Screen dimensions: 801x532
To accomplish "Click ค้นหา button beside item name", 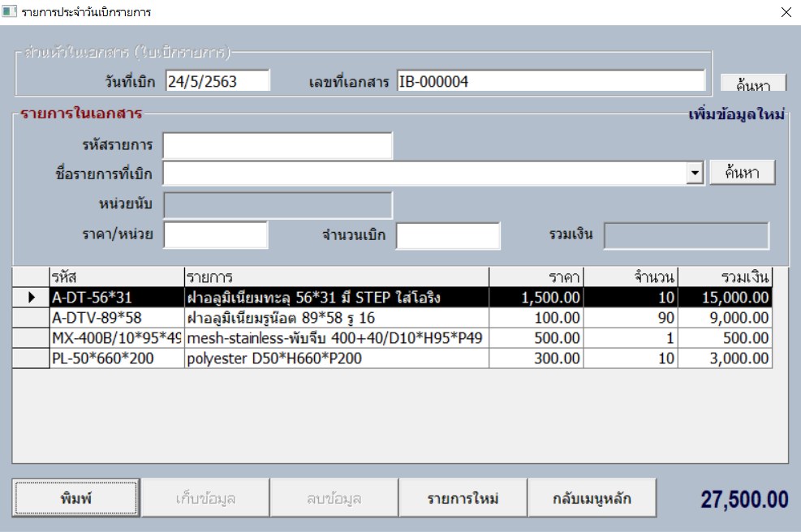I will pyautogui.click(x=743, y=173).
